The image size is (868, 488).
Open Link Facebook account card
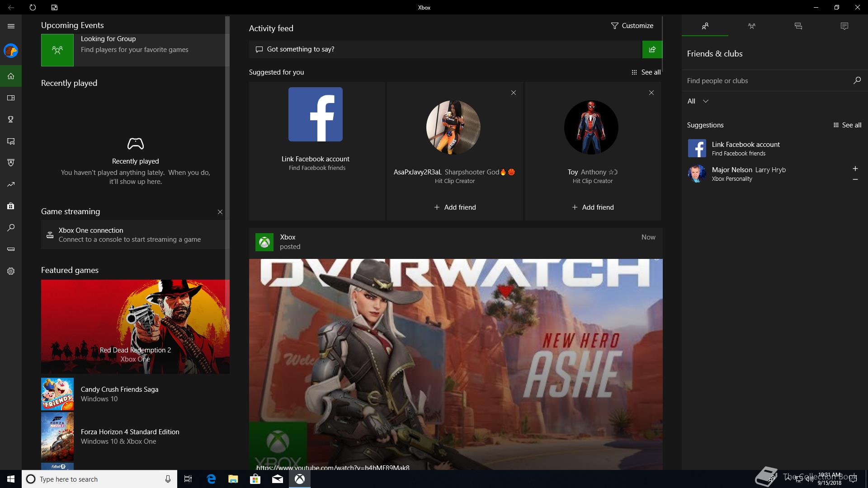[x=317, y=151]
